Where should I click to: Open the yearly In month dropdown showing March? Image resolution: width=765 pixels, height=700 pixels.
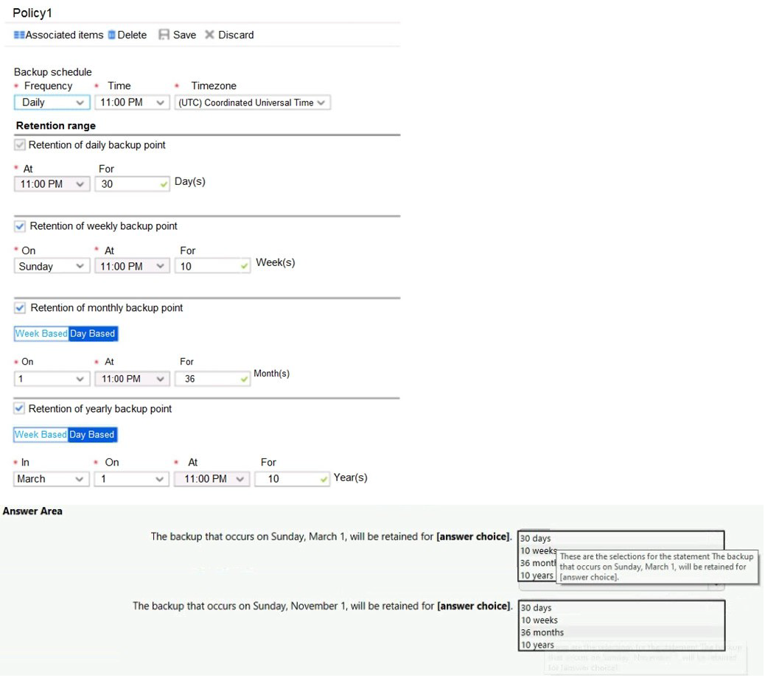[52, 479]
